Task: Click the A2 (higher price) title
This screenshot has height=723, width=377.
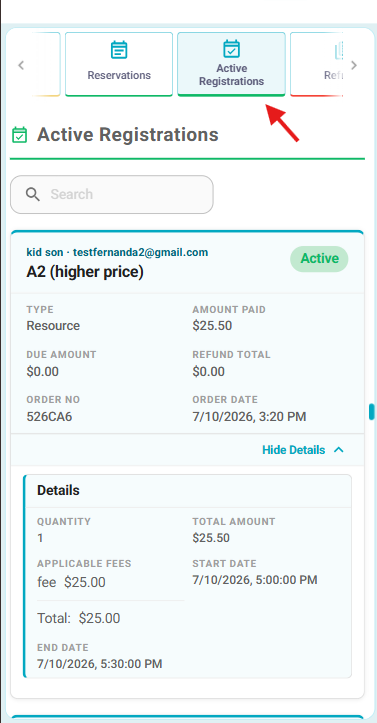Action: click(85, 273)
